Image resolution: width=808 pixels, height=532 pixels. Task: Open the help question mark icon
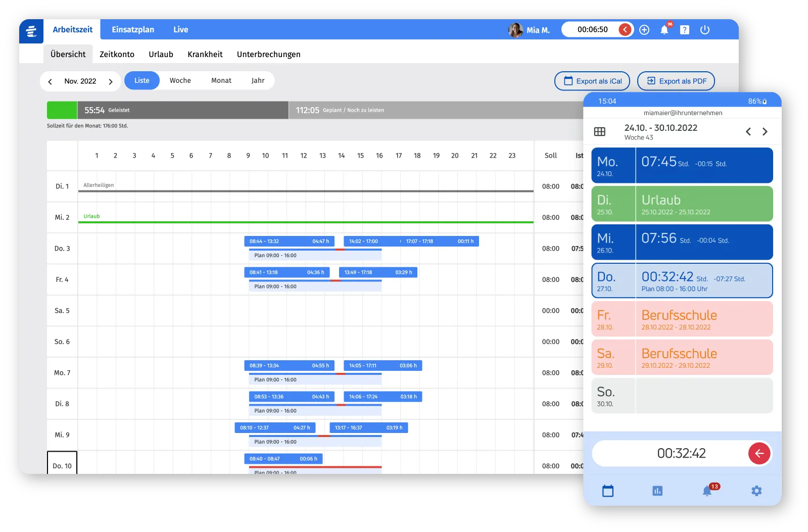click(x=684, y=30)
